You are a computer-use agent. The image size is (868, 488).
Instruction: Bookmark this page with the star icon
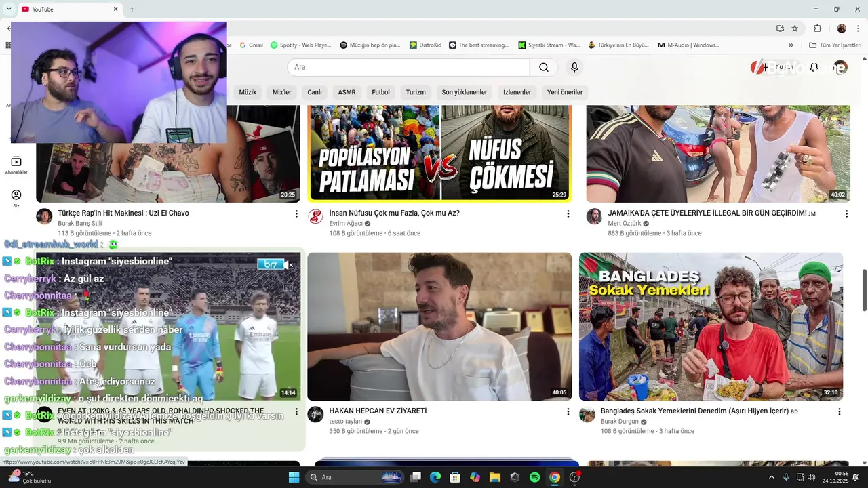(795, 28)
